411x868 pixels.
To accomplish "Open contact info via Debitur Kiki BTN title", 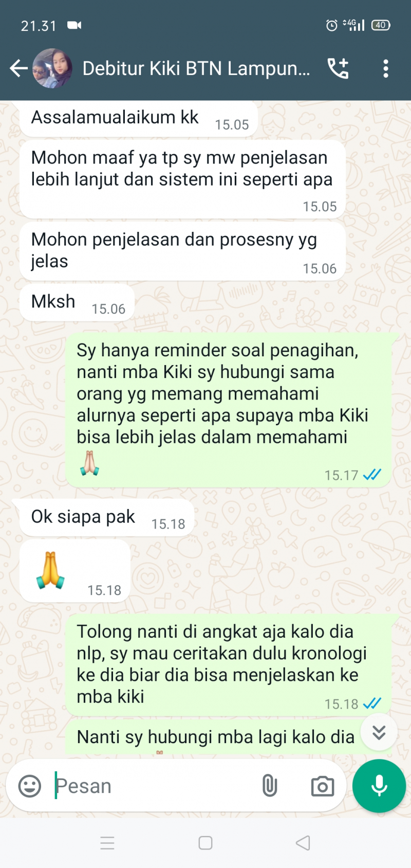I will point(196,68).
